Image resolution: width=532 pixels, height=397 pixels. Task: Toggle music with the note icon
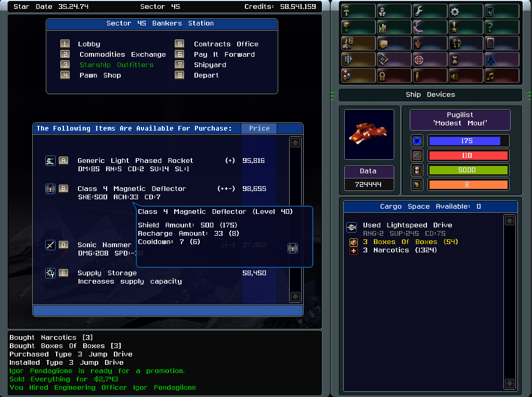click(502, 75)
